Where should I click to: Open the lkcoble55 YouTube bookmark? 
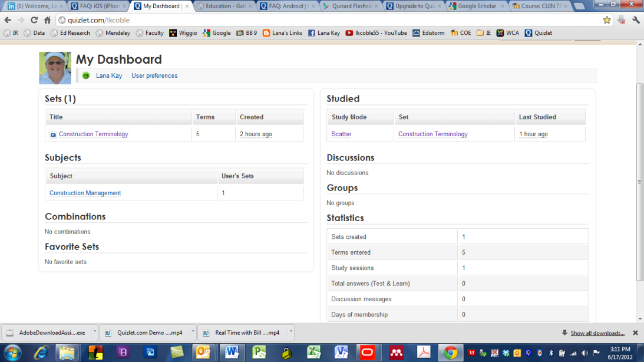[377, 33]
